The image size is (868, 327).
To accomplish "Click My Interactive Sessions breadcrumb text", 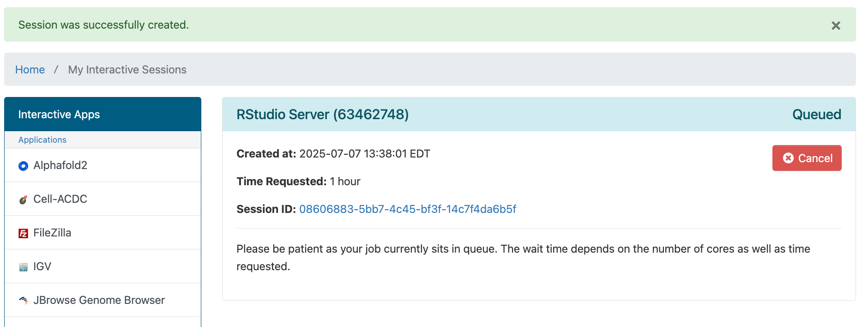I will click(x=127, y=70).
